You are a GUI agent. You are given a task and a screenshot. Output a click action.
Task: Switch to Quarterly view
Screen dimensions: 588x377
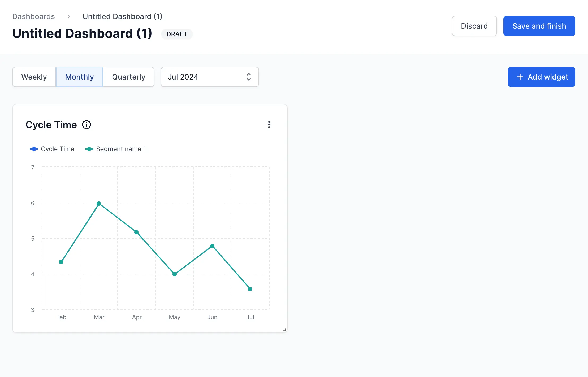pos(129,77)
